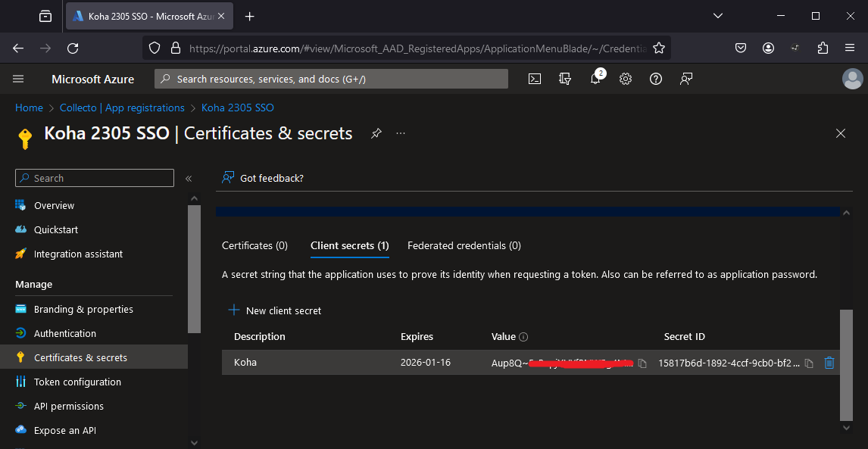Copy the Koha client secret value
Image resolution: width=868 pixels, height=449 pixels.
coord(642,363)
